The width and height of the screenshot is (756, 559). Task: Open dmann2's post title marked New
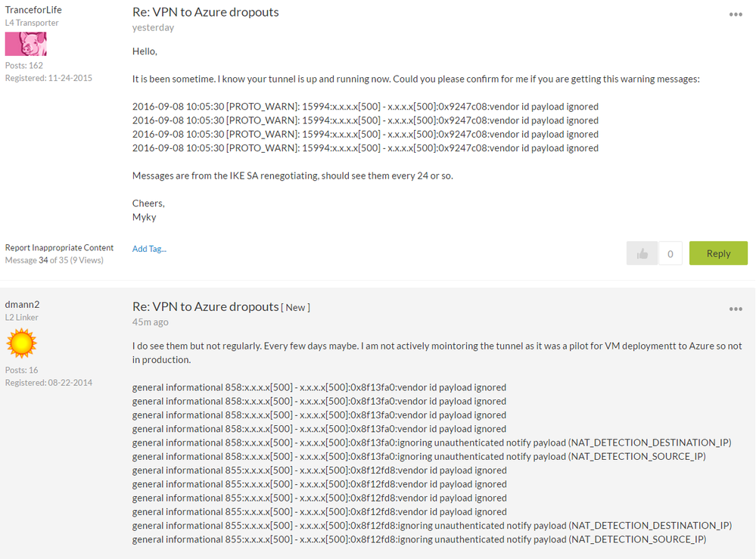pos(205,306)
